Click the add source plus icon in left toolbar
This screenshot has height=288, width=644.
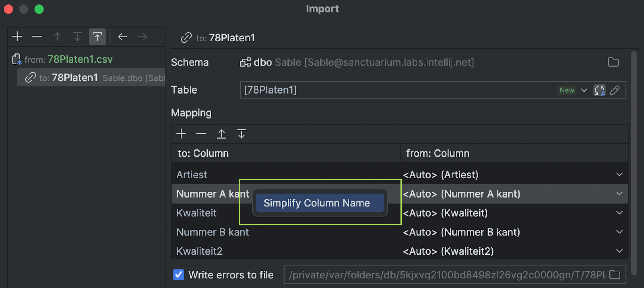pos(17,37)
